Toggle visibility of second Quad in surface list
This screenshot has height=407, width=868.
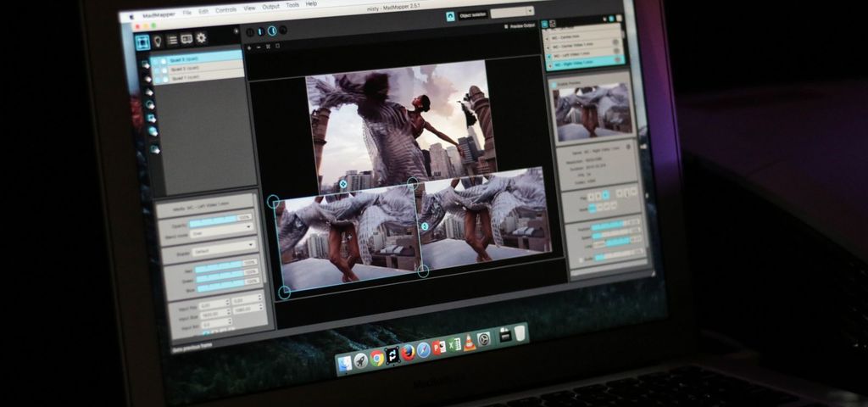point(164,68)
